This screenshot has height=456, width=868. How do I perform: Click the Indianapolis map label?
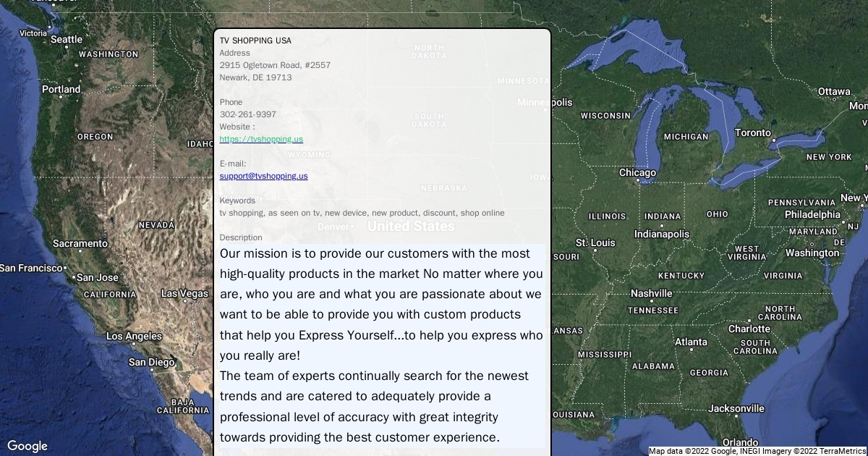coord(662,234)
